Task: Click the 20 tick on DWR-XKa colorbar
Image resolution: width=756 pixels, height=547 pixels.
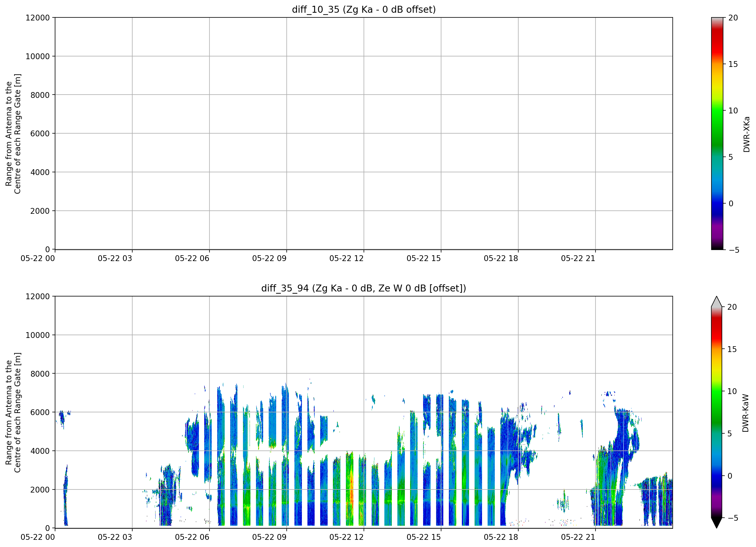Action: (733, 18)
